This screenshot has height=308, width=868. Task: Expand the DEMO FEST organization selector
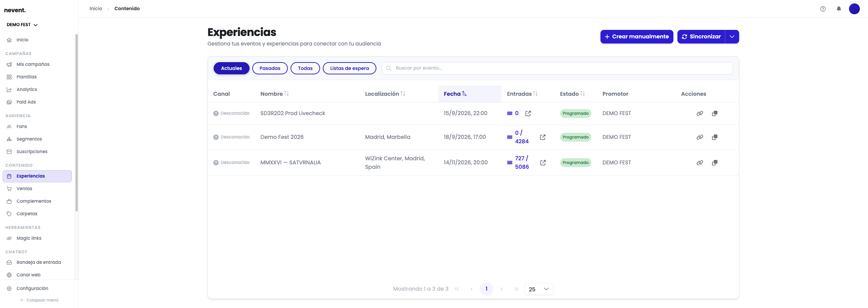click(22, 25)
